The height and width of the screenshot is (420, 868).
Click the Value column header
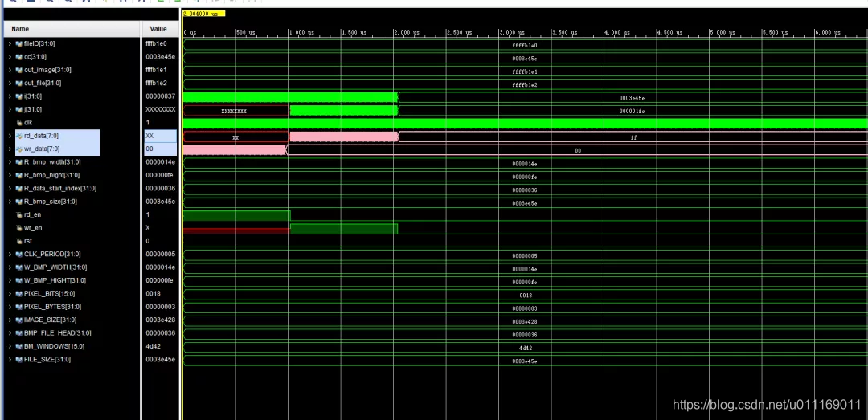[x=161, y=29]
